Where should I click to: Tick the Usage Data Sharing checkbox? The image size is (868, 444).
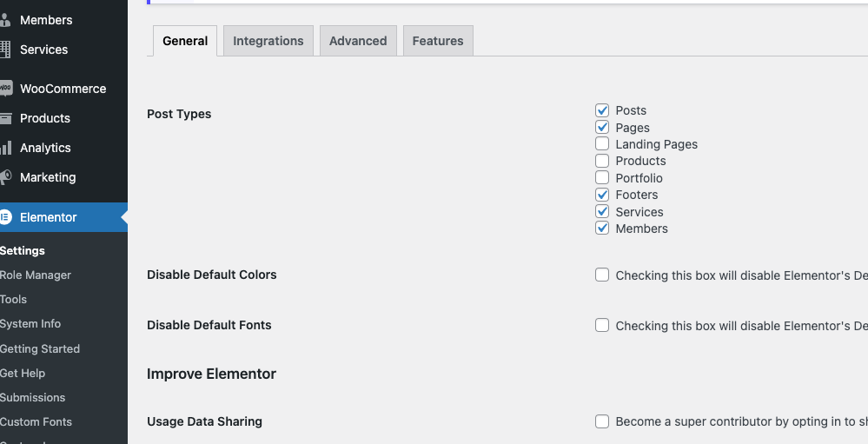click(x=602, y=421)
